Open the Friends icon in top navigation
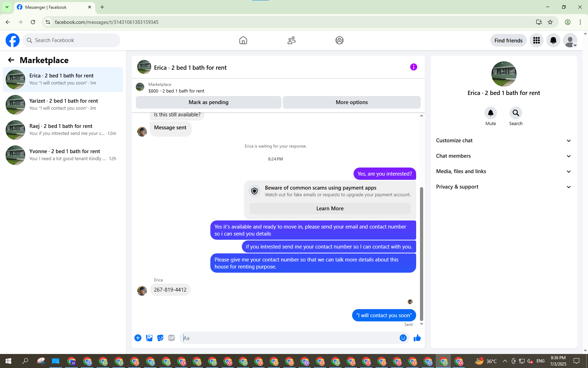This screenshot has height=368, width=588. coord(292,40)
